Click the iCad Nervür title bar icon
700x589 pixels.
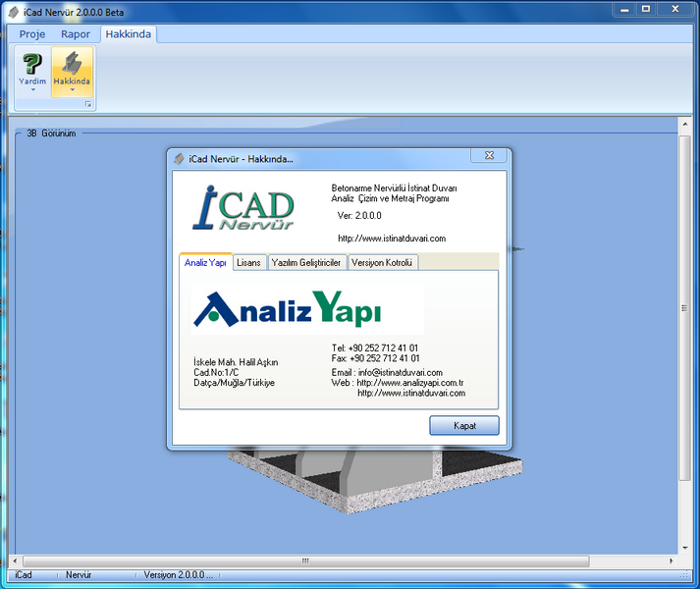(x=14, y=12)
